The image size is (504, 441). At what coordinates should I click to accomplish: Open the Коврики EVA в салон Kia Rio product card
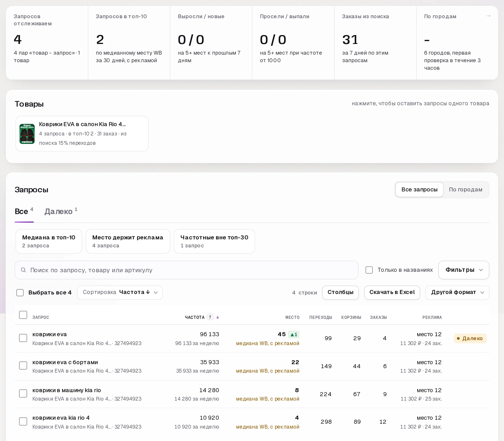(x=82, y=134)
